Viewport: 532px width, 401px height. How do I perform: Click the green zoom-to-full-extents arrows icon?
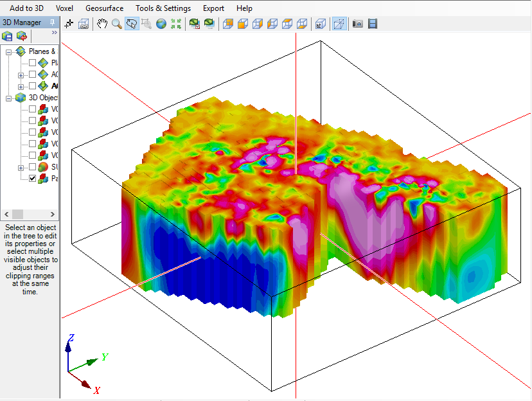pos(176,24)
